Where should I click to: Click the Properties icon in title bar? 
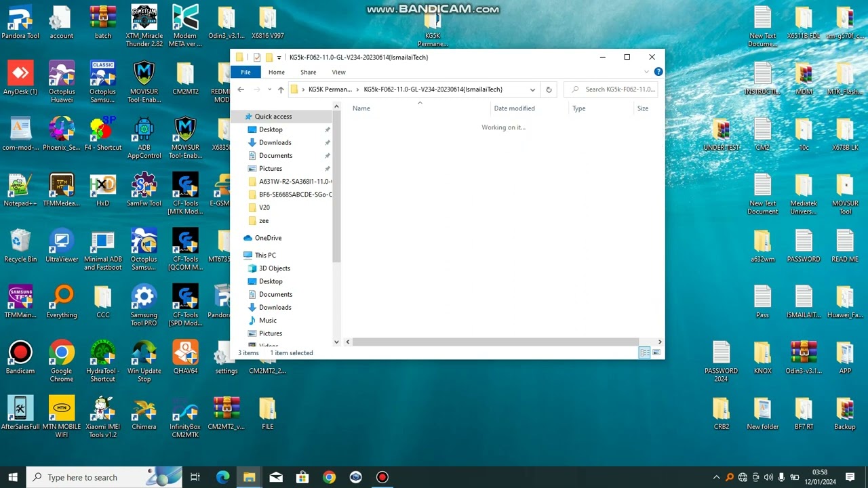(257, 58)
